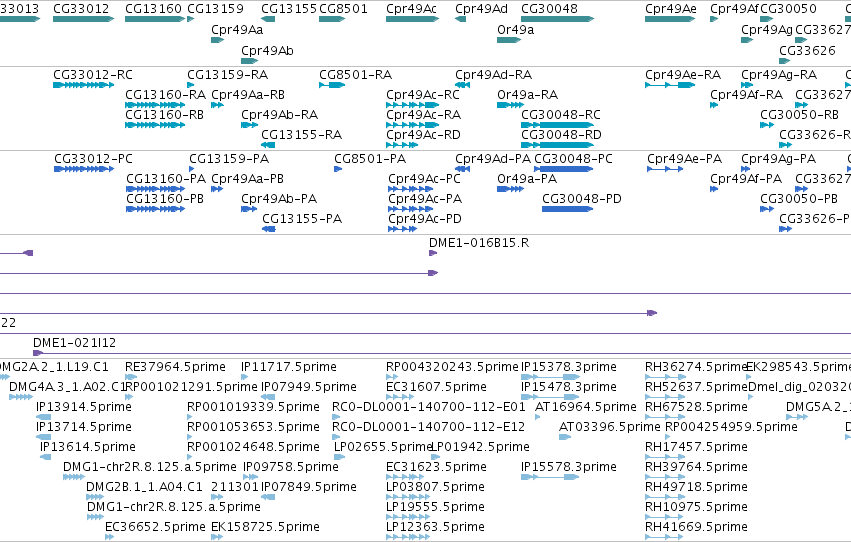Select the CG13159-RA transcript label
This screenshot has width=851, height=542.
click(x=227, y=75)
